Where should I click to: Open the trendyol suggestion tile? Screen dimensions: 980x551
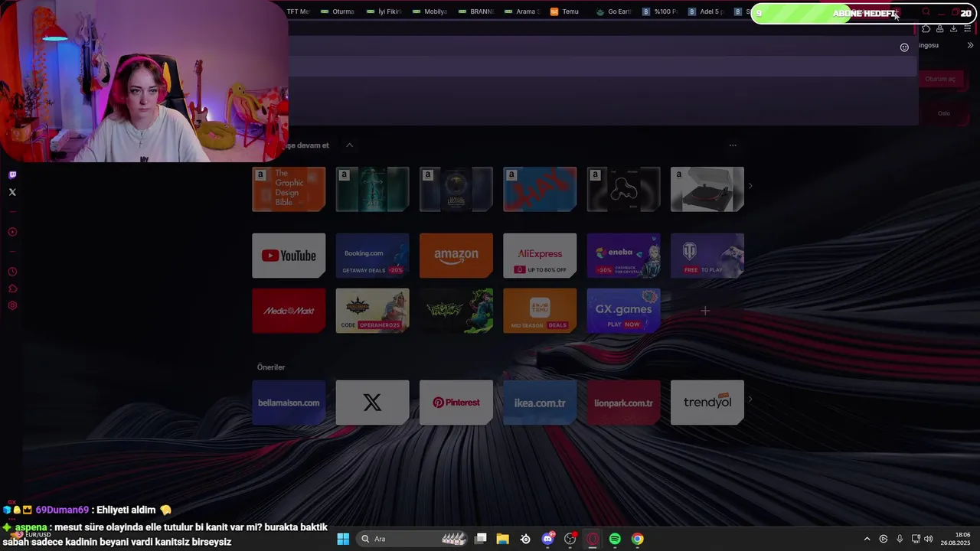tap(707, 403)
